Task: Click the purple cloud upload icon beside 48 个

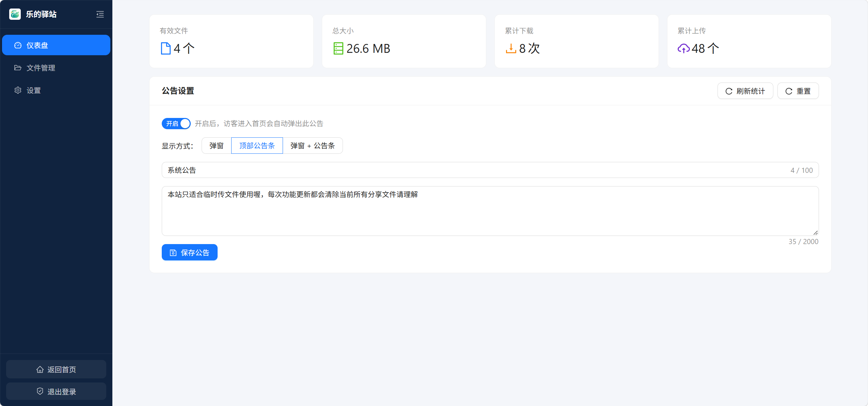Action: (683, 48)
